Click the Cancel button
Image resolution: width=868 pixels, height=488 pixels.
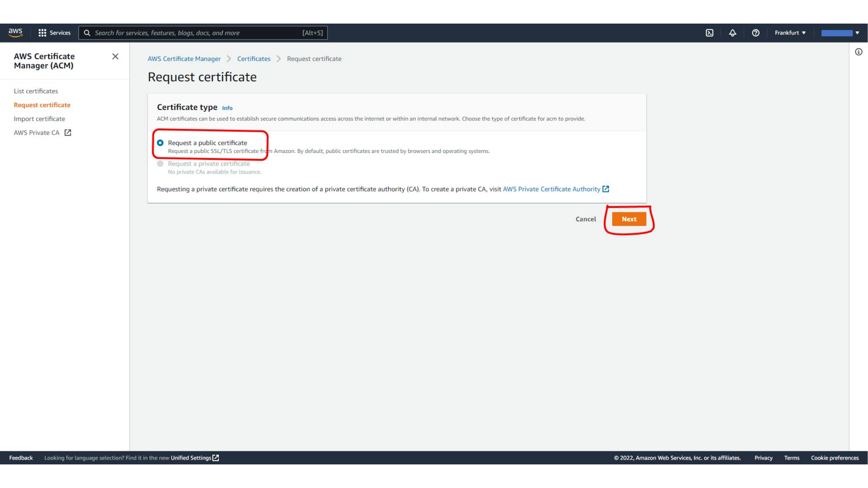[x=586, y=219]
